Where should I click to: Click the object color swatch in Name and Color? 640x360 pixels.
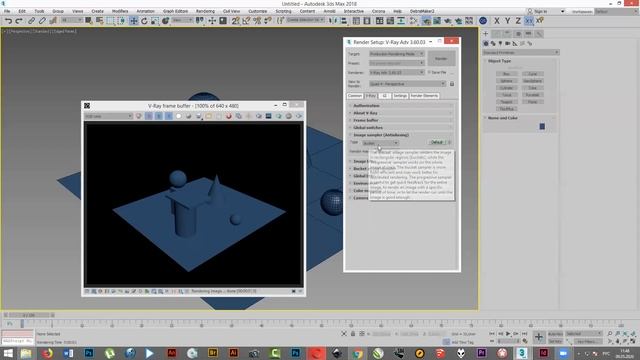click(542, 127)
